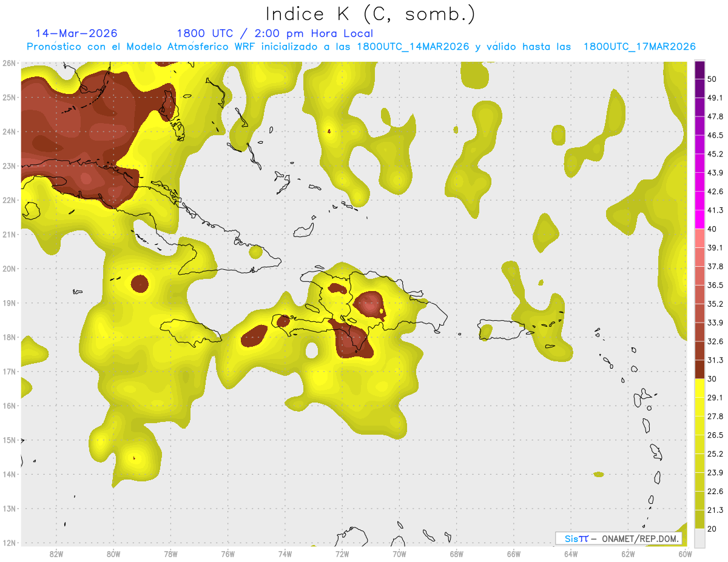Click the longitude label "80W"

pyautogui.click(x=113, y=554)
